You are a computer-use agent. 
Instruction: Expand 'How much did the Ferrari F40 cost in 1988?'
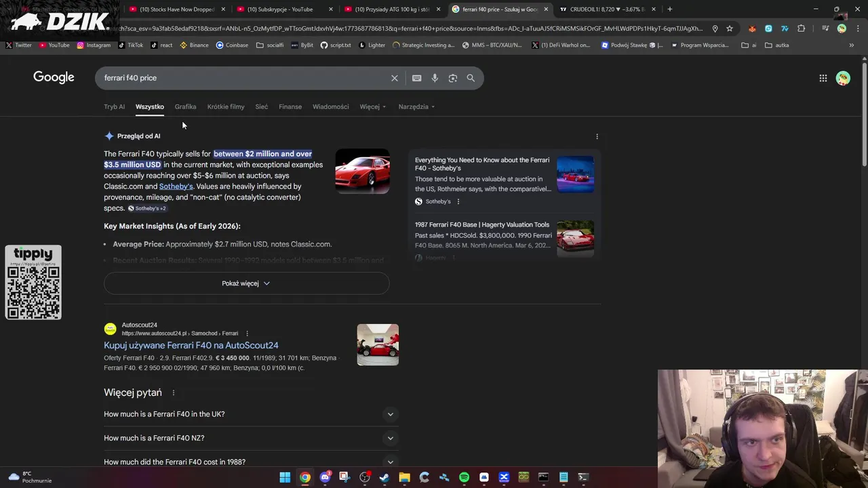251,462
